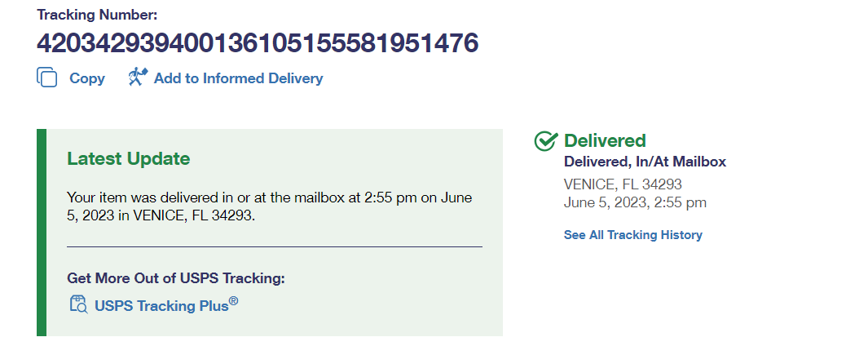Click the VENICE, FL 34293 location text

[x=623, y=184]
